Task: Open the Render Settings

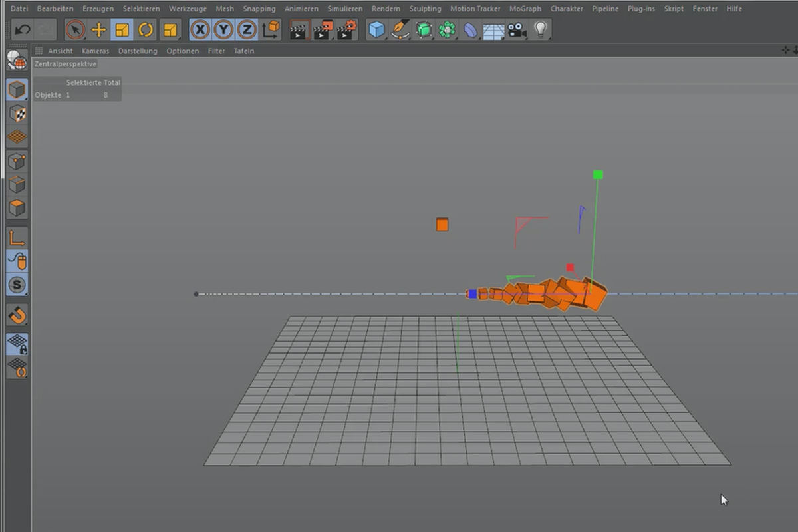Action: pyautogui.click(x=346, y=29)
